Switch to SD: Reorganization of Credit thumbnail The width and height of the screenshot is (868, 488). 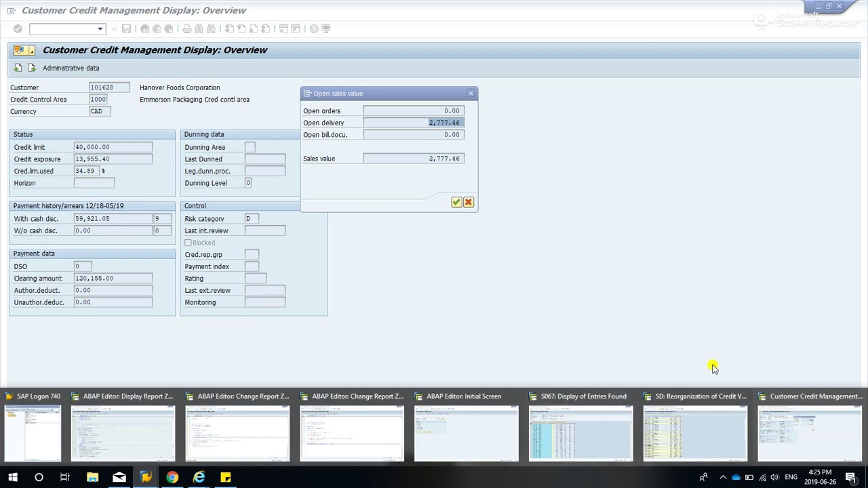(695, 426)
